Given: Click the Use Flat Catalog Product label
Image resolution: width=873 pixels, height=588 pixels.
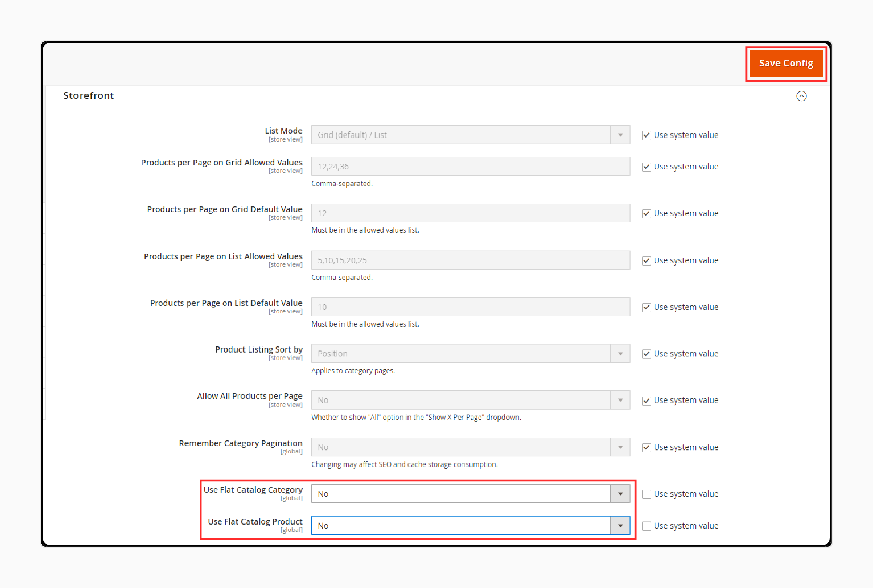Looking at the screenshot, I should pyautogui.click(x=255, y=522).
